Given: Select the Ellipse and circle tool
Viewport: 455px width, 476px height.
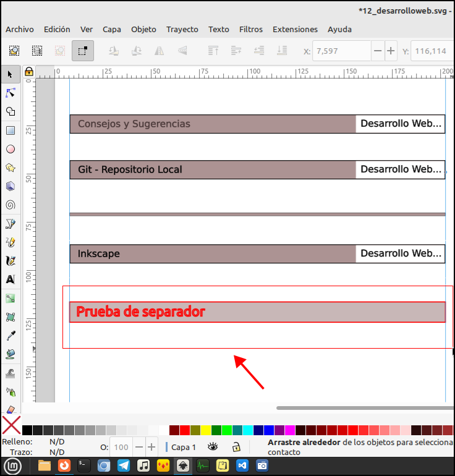Looking at the screenshot, I should (11, 149).
